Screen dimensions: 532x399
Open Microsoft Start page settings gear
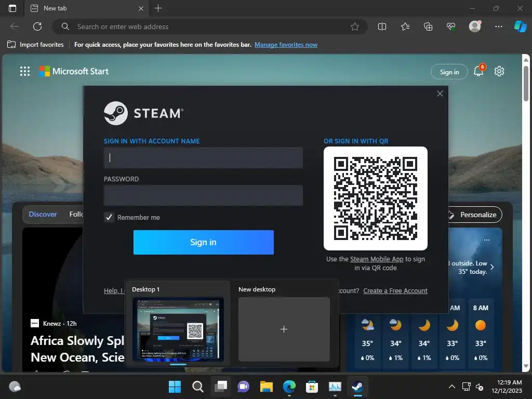499,71
